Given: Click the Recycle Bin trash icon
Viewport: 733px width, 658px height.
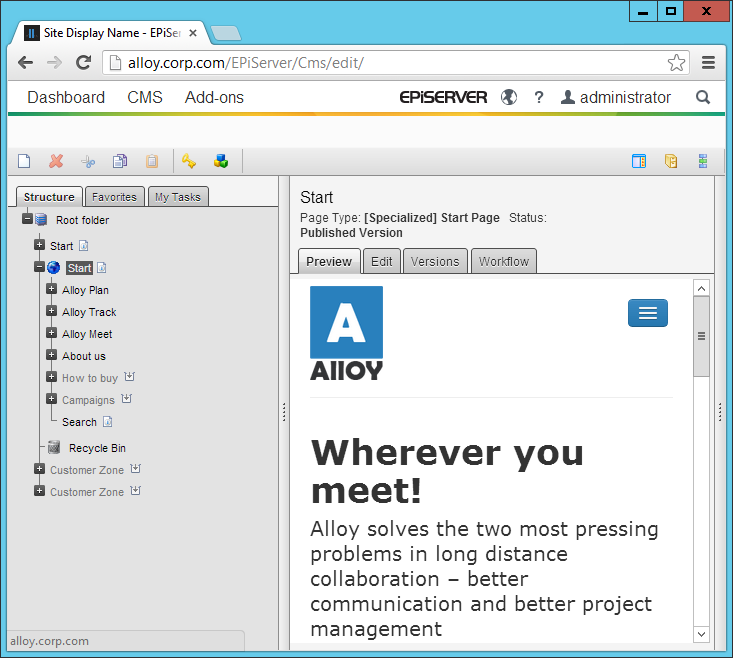Looking at the screenshot, I should pyautogui.click(x=54, y=447).
